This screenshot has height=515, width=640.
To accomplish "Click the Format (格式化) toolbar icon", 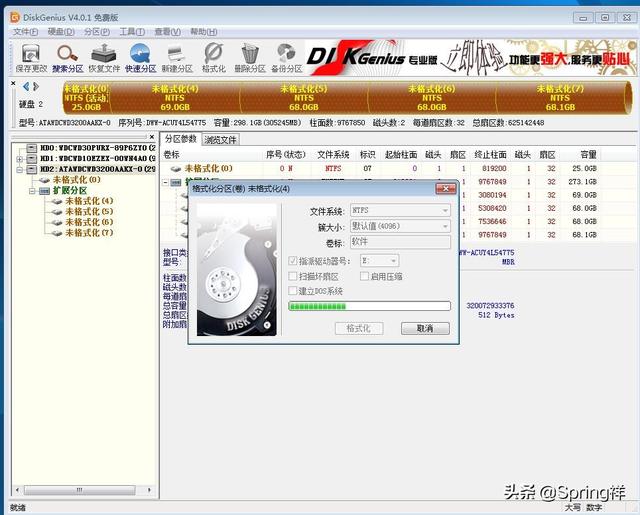I will 213,58.
